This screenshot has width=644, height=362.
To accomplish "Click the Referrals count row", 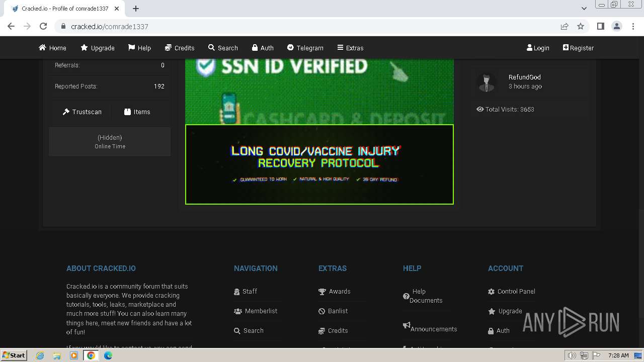I will point(110,65).
